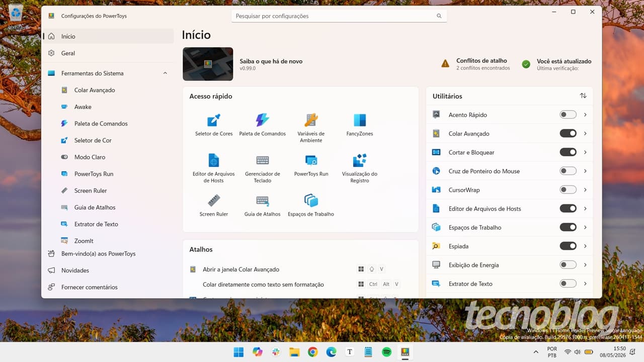Screen dimensions: 644x362
Task: Select Awake in the sidebar
Action: [x=109, y=107]
